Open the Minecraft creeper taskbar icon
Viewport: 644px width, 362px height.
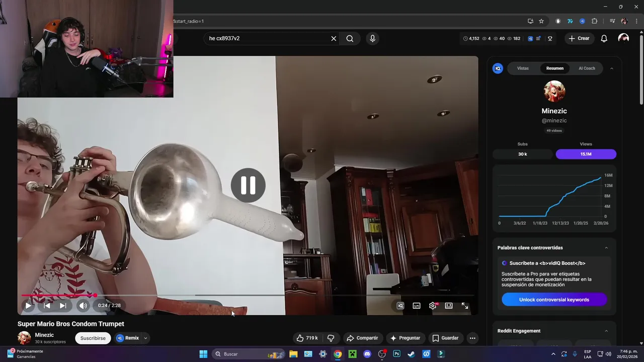coord(353,354)
